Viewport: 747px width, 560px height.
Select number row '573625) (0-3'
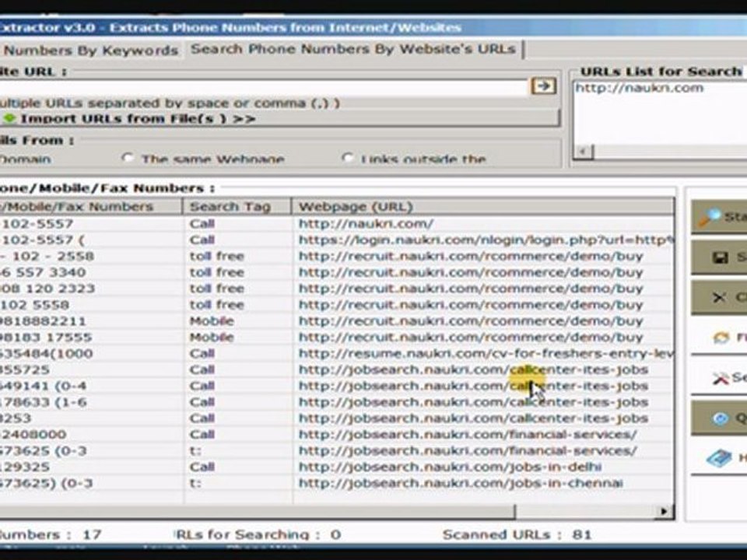46,483
